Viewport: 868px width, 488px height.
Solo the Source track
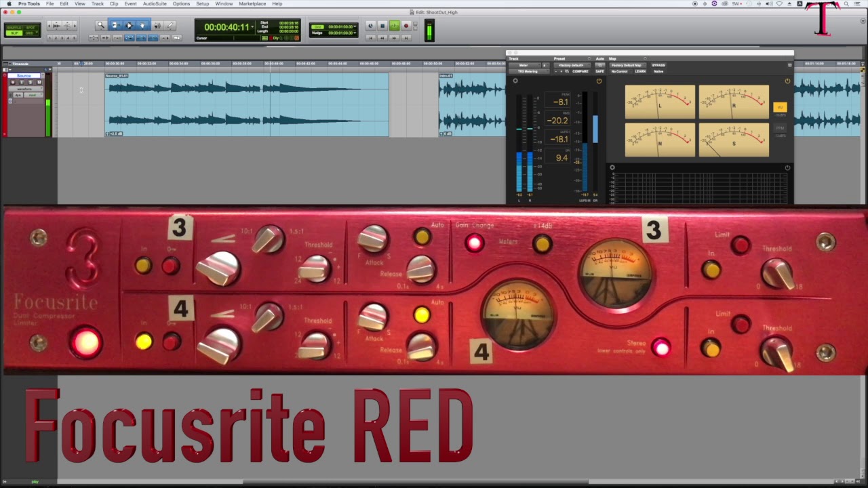(31, 82)
